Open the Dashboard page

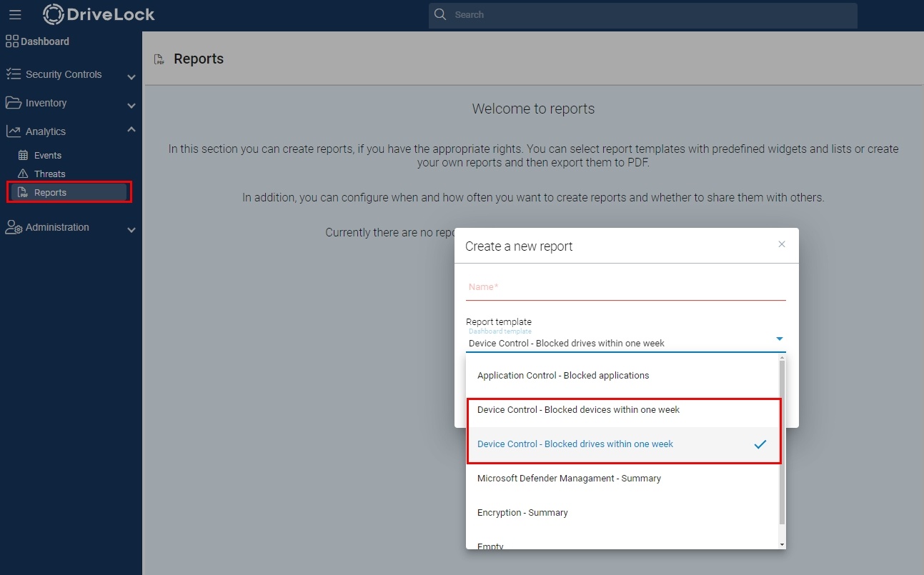pos(45,41)
